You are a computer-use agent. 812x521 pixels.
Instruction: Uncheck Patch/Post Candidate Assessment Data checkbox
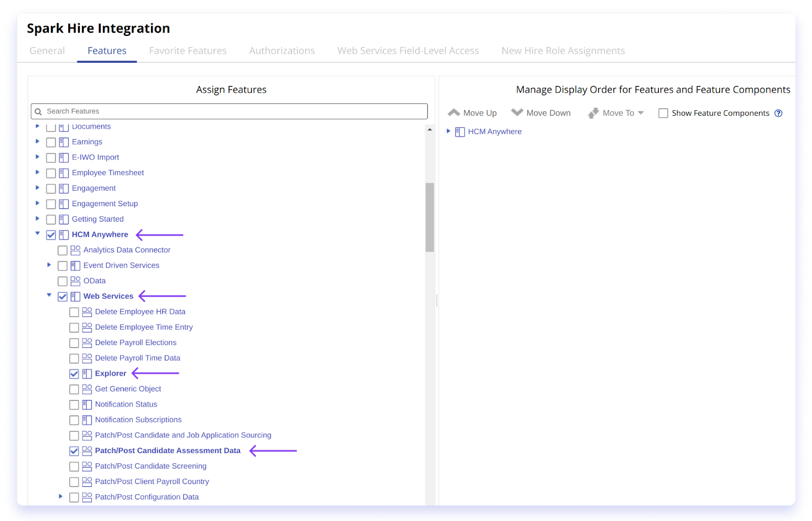tap(74, 451)
